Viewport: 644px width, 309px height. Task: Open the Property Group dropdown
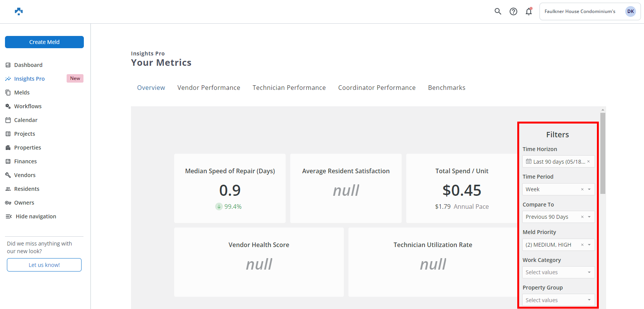[x=558, y=300]
